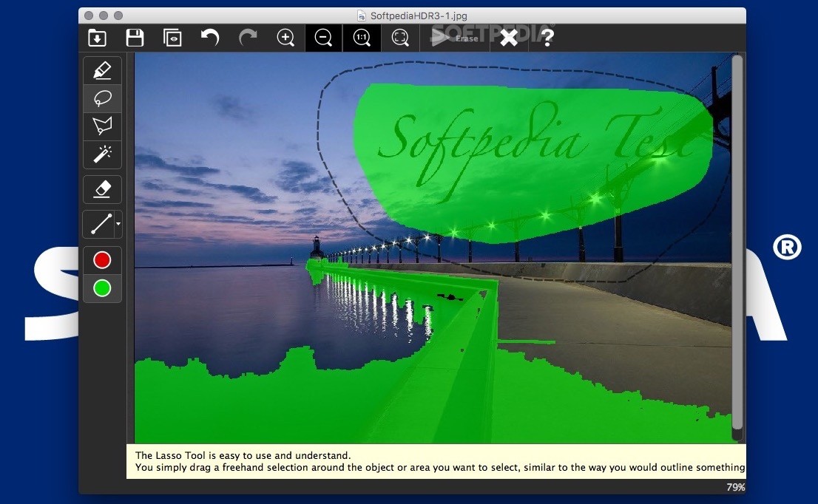This screenshot has height=504, width=818.
Task: Select the Magic Wand tool
Action: tap(102, 154)
